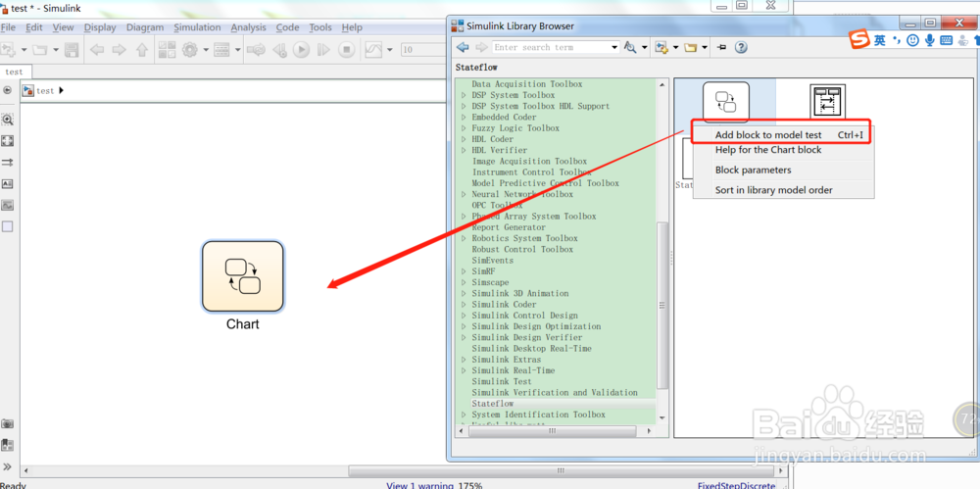Click the Sogou emoji smiley icon

click(x=913, y=40)
